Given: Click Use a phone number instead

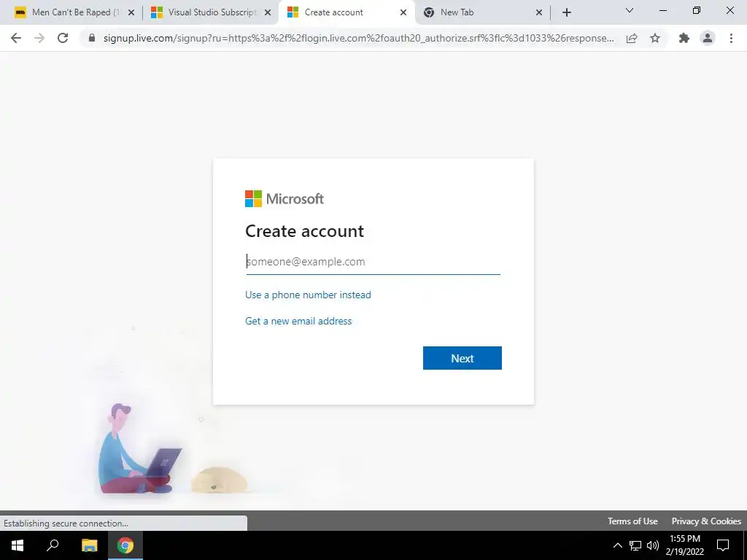Looking at the screenshot, I should [308, 295].
